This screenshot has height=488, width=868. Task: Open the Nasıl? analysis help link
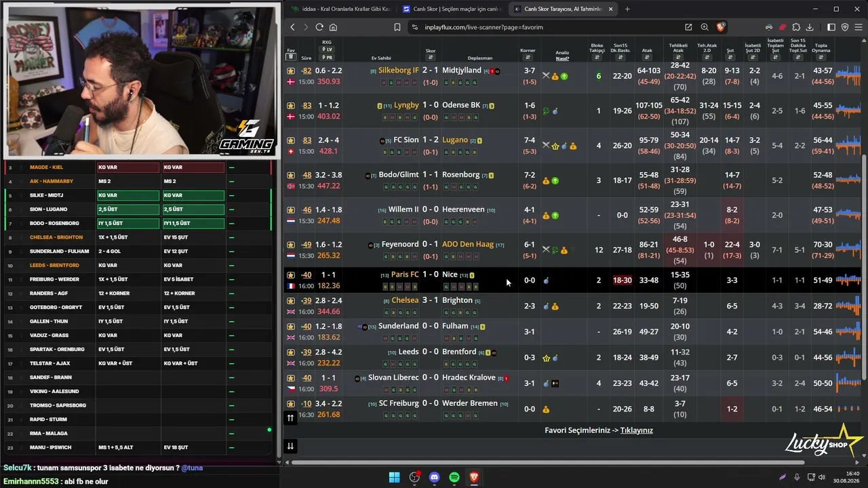(x=562, y=58)
